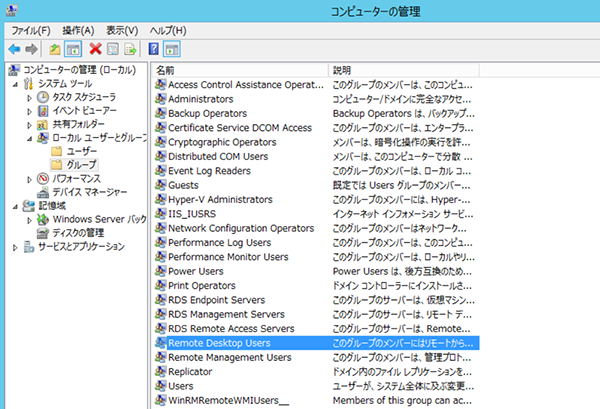Select Network Configuration Operators group
Viewport: 600px width, 409px height.
pos(241,228)
